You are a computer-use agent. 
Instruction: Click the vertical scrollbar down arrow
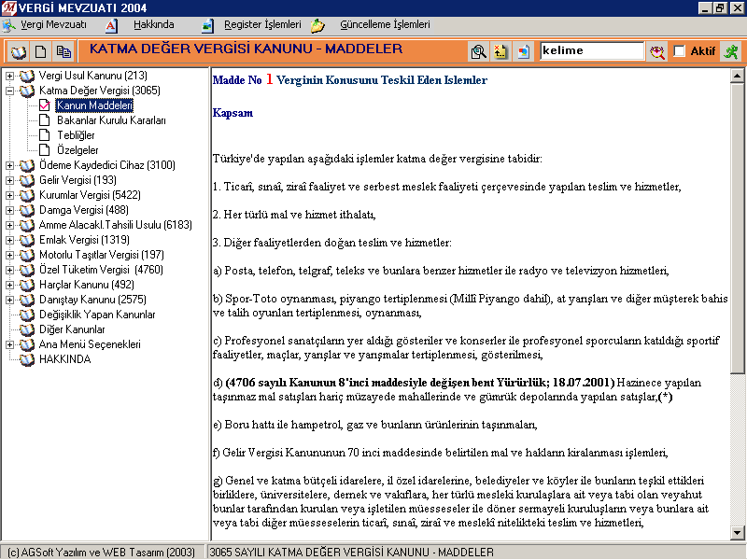pyautogui.click(x=738, y=534)
